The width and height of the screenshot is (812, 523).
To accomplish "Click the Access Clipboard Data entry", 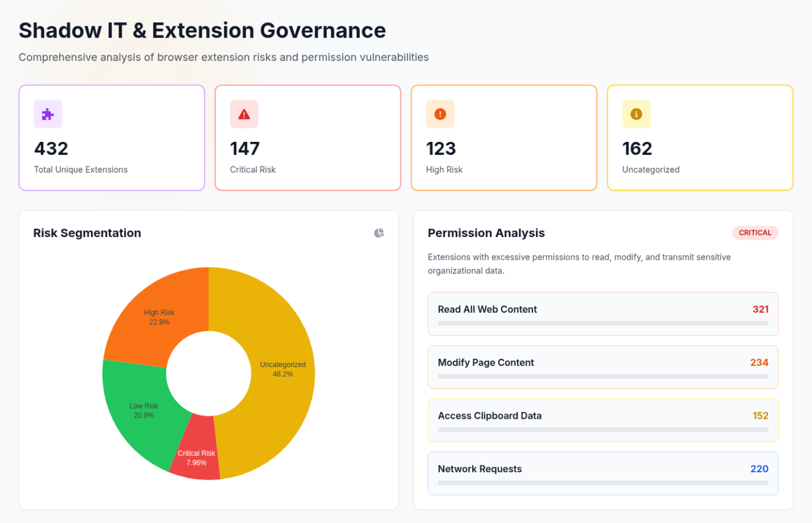I will [x=603, y=420].
